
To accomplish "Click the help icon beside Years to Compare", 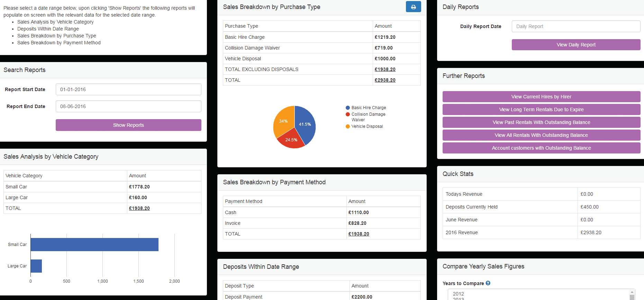I will coord(488,283).
